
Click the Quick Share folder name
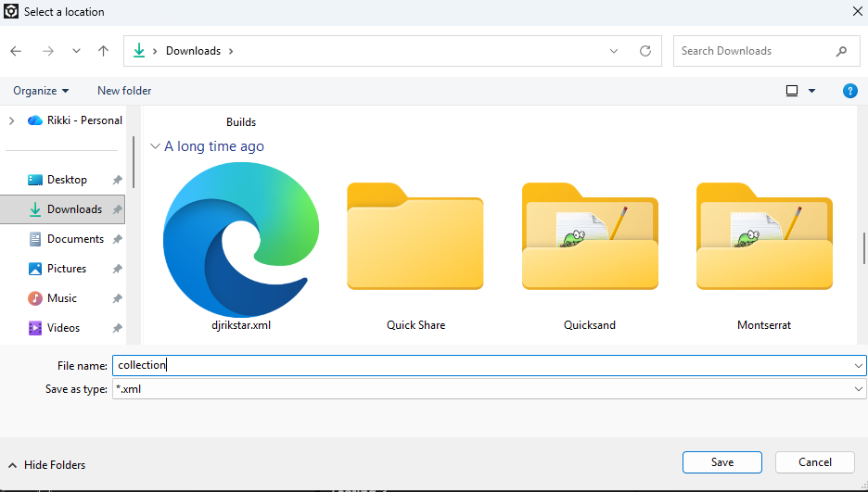click(415, 325)
